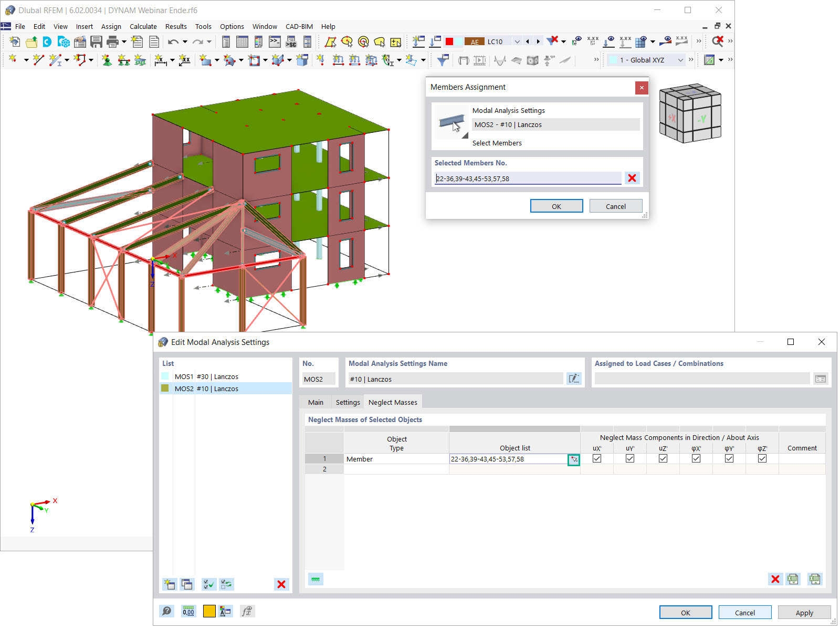
Task: Delete selected modal analysis setting from list
Action: 281,584
